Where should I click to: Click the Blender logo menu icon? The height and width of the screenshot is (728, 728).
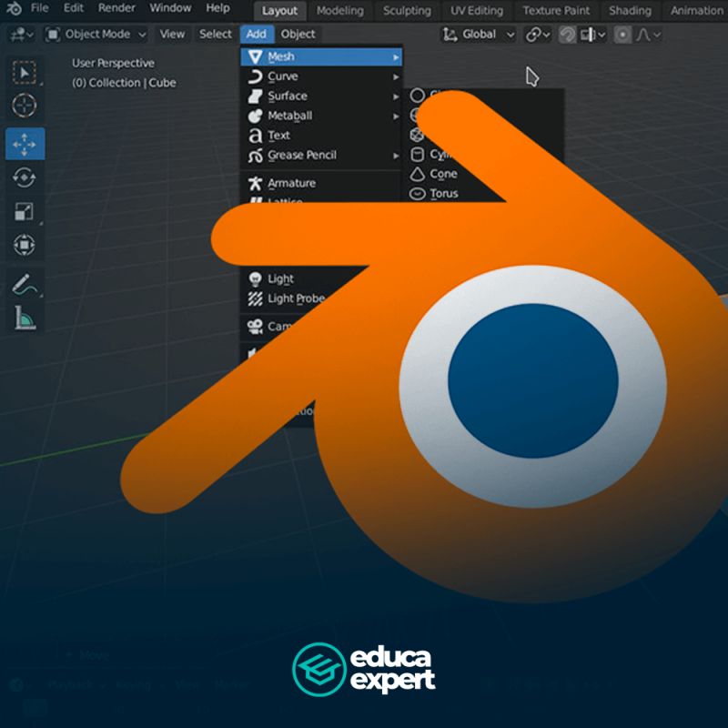click(x=13, y=9)
